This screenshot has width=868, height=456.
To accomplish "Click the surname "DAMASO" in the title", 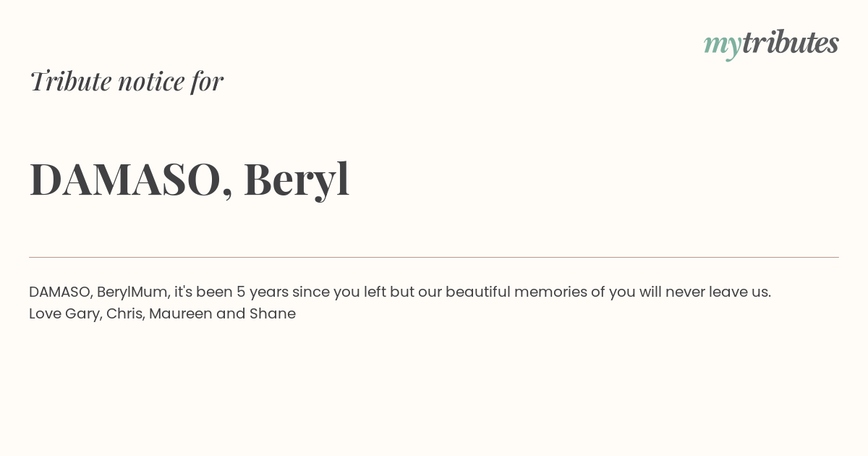I will tap(125, 179).
